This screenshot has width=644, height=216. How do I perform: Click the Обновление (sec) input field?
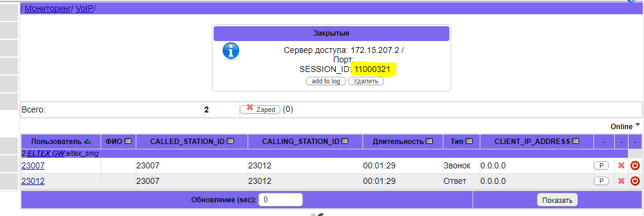click(281, 200)
